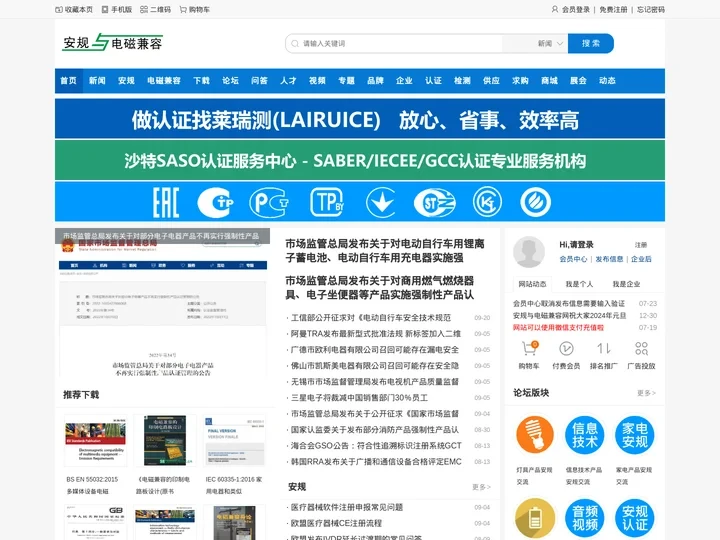Open article 医疗器械软件注册申报常见问题
The image size is (720, 540).
click(347, 507)
